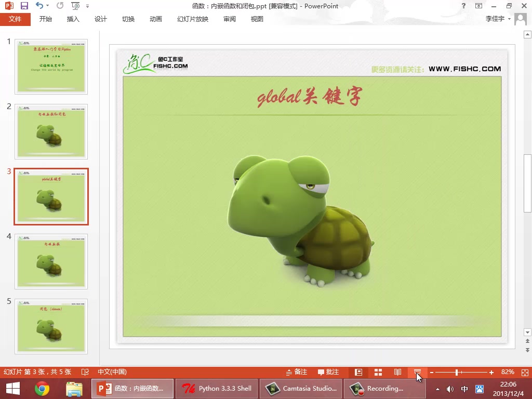Viewport: 532px width, 399px height.
Task: Start Slide Show from the status bar icon
Action: [x=417, y=372]
